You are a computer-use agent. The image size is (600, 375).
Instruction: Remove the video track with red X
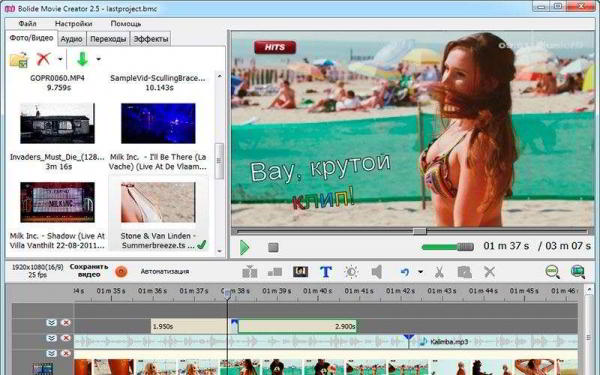[66, 353]
